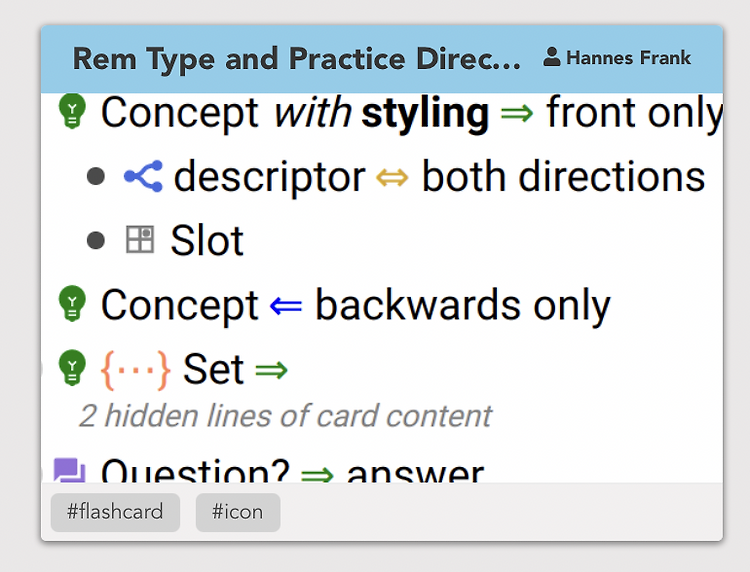
Task: Click lightbulb icon next to Concept backwards only
Action: 72,304
